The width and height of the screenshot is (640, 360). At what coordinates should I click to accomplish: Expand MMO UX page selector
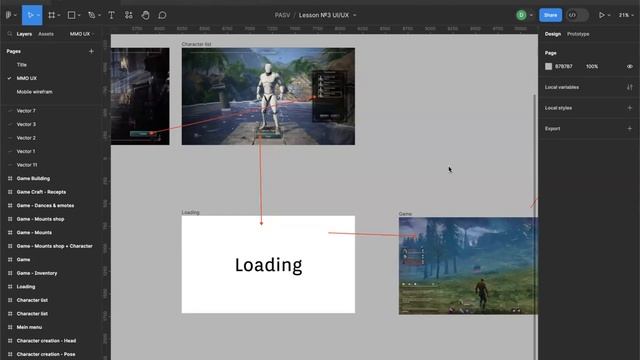pos(82,34)
